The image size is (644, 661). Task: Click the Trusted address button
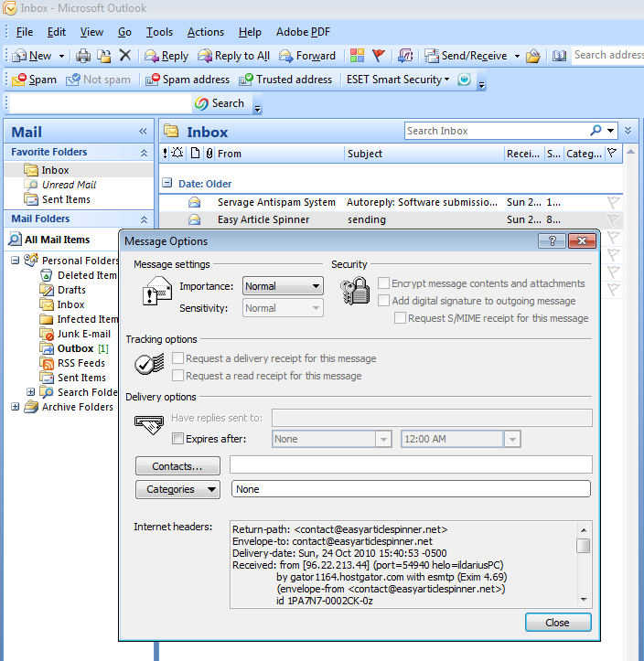tap(285, 80)
